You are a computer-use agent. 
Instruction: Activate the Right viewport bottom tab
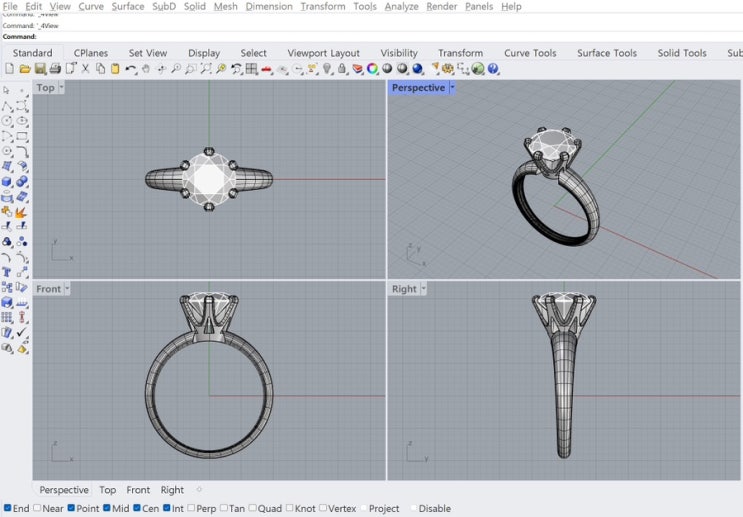point(172,490)
